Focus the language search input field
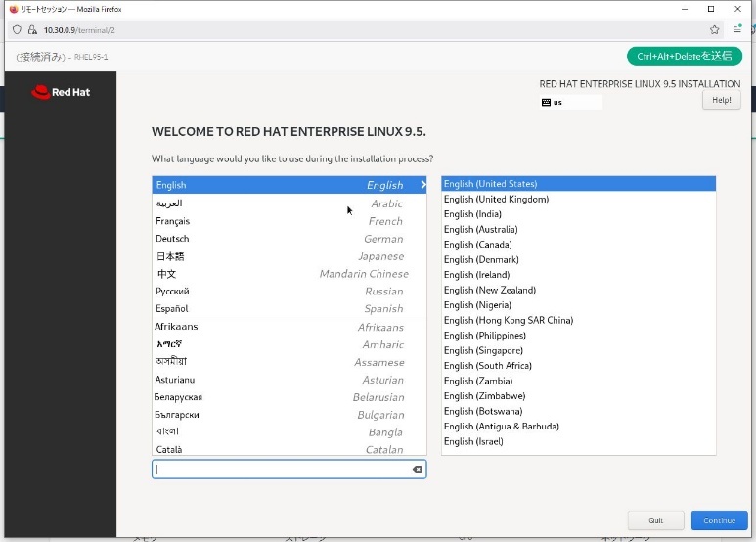Screen dimensions: 756x542 click(279, 470)
